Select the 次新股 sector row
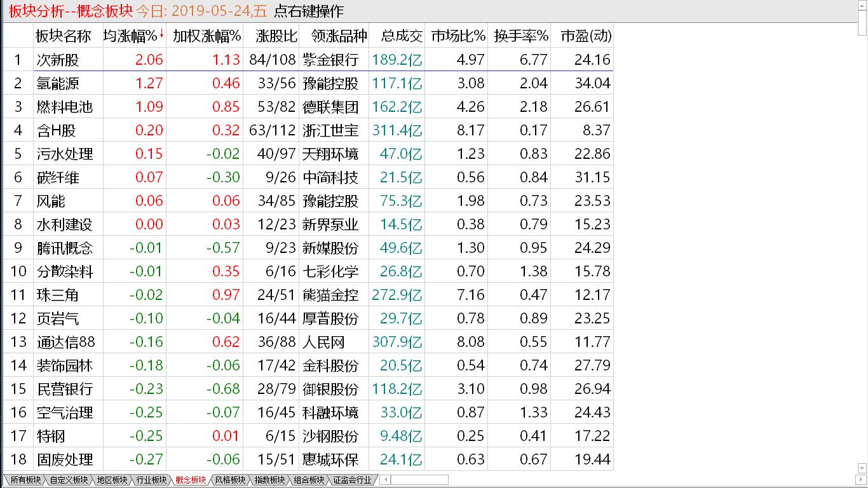The width and height of the screenshot is (868, 488). tap(308, 60)
